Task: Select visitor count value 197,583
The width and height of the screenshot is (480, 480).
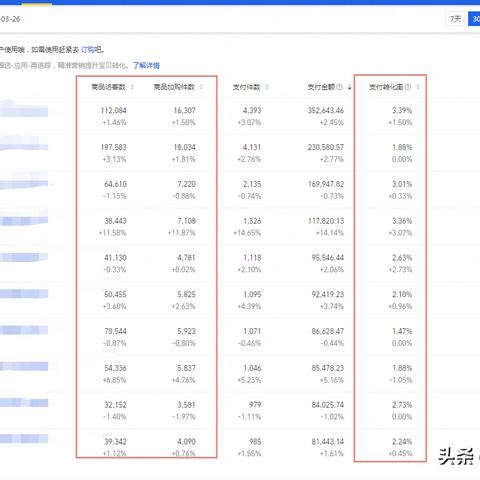Action: [x=114, y=147]
